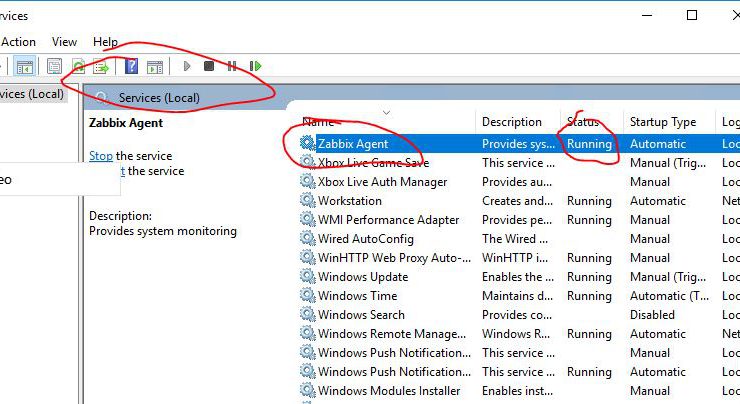Click 'Enables the ...' description of Windows Update
The width and height of the screenshot is (740, 404).
(518, 277)
